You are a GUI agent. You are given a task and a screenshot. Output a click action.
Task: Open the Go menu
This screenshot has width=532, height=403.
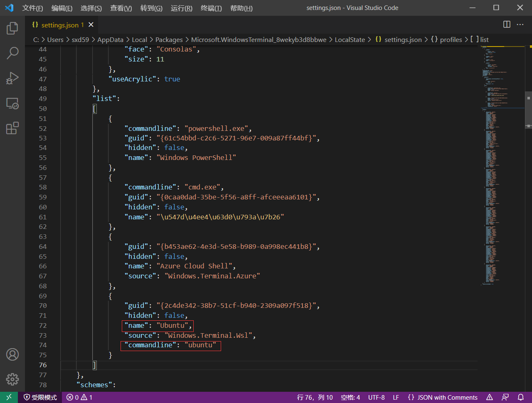pyautogui.click(x=151, y=8)
